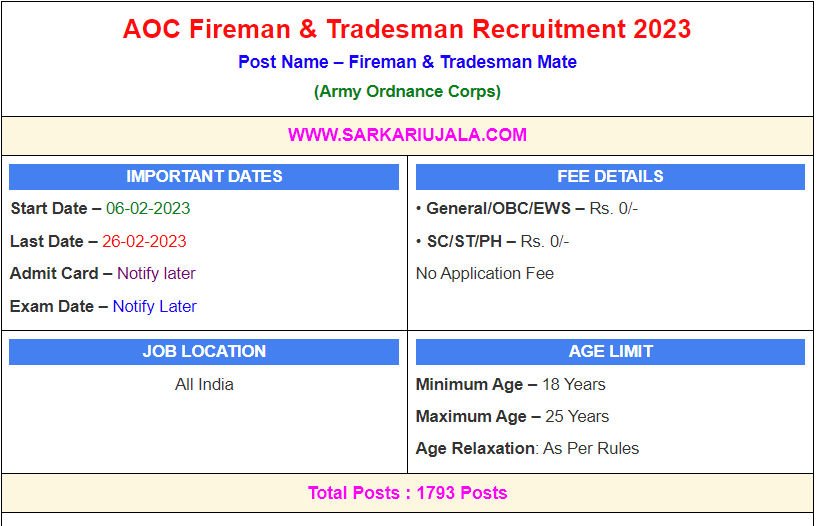Click the Minimum Age 18 Years row

pyautogui.click(x=511, y=384)
